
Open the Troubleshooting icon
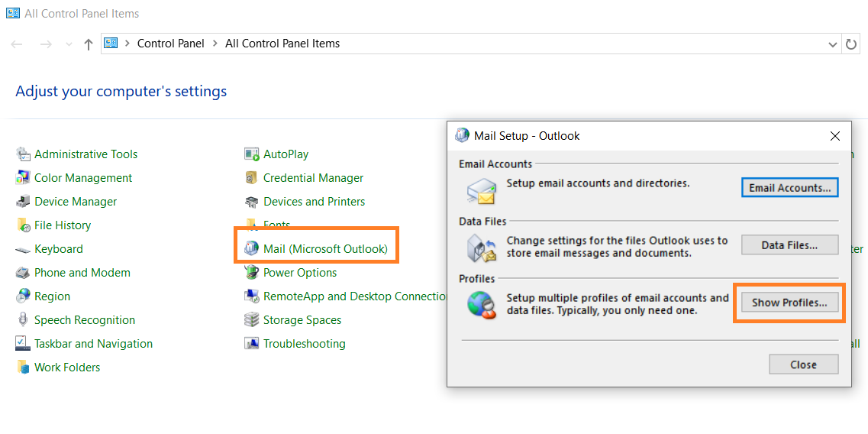[251, 344]
